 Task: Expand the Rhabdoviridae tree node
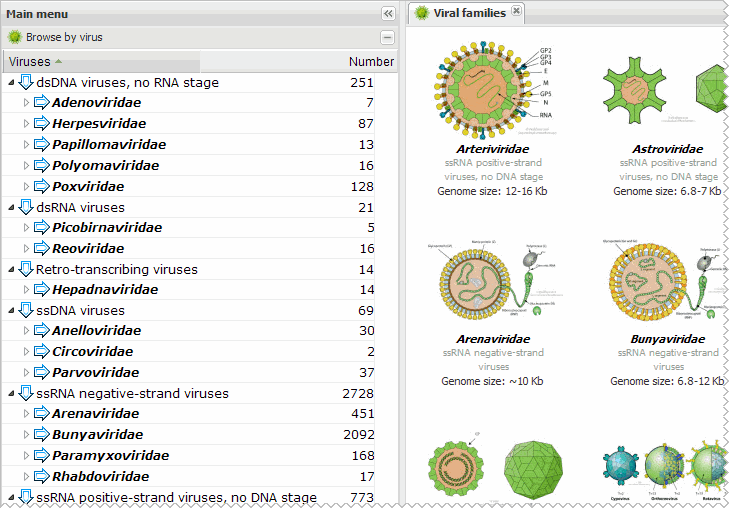[x=26, y=476]
